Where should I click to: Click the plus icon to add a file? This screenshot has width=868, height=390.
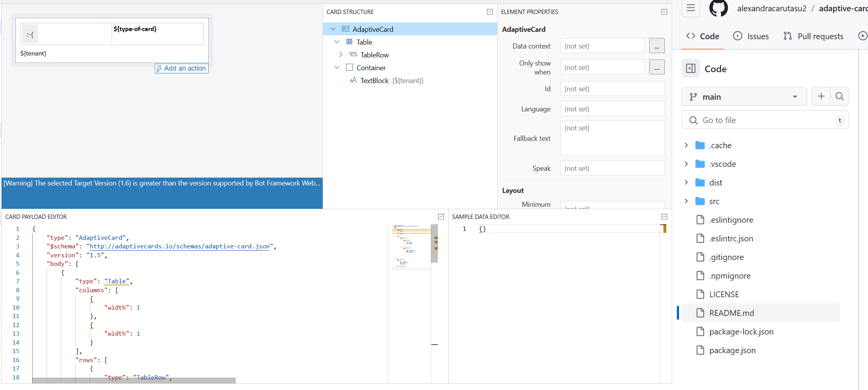pyautogui.click(x=821, y=96)
